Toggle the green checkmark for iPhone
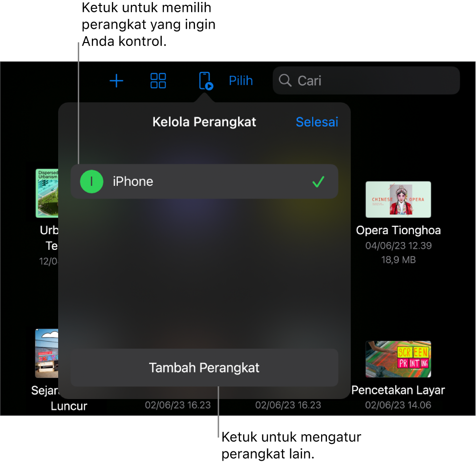The width and height of the screenshot is (476, 467). point(318,182)
